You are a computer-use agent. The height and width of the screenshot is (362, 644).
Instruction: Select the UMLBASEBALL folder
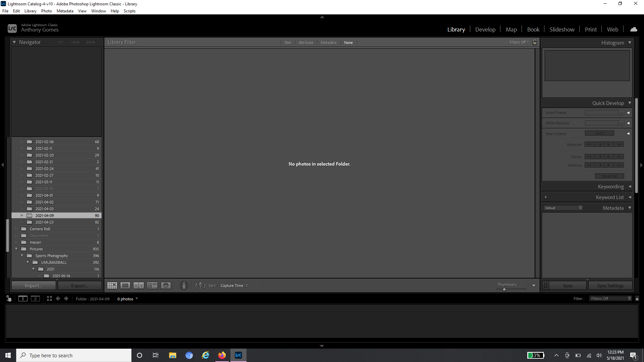tap(54, 262)
